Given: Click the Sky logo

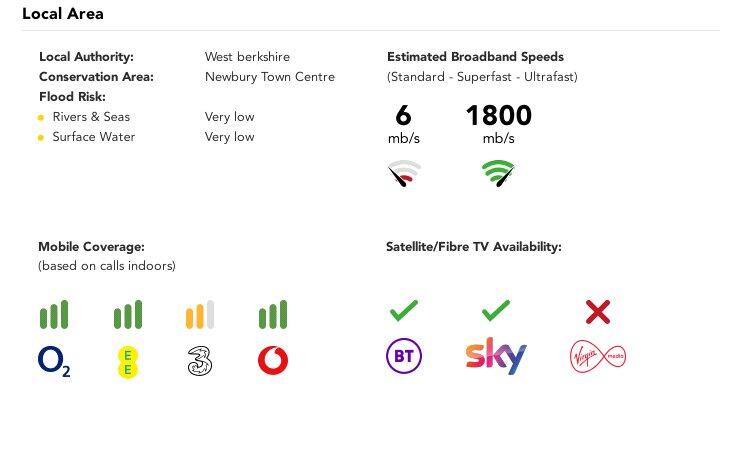Looking at the screenshot, I should pos(496,357).
